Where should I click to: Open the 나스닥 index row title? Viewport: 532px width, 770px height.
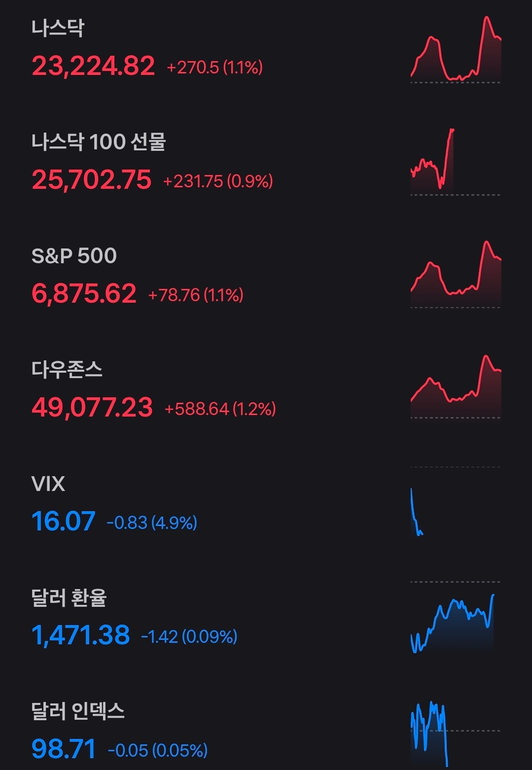pos(58,28)
